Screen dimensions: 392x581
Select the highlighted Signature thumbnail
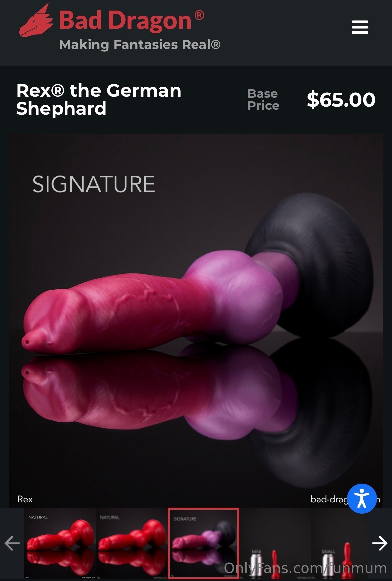click(203, 544)
